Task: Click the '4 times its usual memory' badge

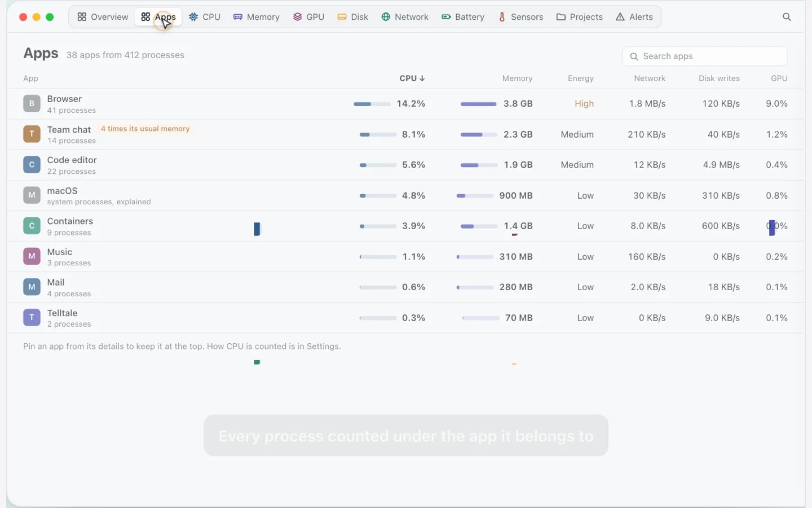Action: [145, 129]
